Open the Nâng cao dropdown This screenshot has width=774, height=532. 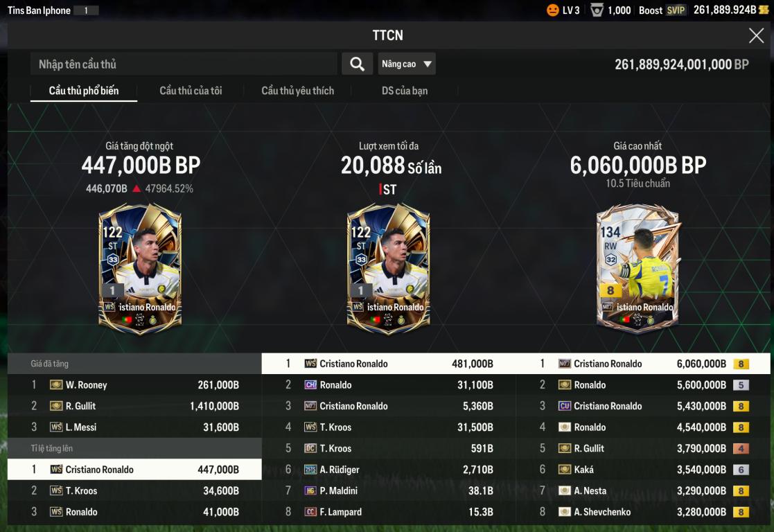tap(407, 64)
